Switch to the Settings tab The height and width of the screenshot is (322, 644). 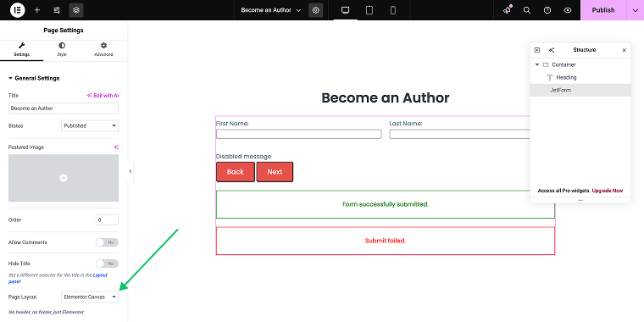tap(21, 50)
